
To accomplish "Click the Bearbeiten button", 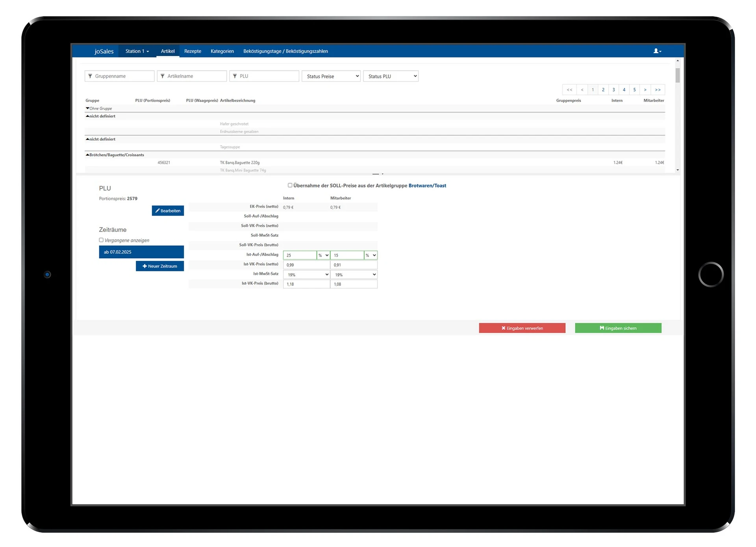I will (168, 211).
